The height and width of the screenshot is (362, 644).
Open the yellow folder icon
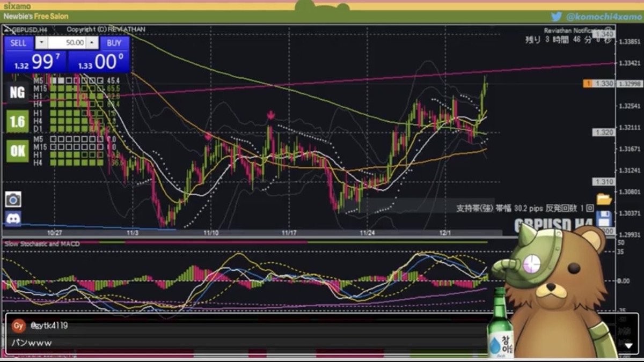[x=604, y=200]
